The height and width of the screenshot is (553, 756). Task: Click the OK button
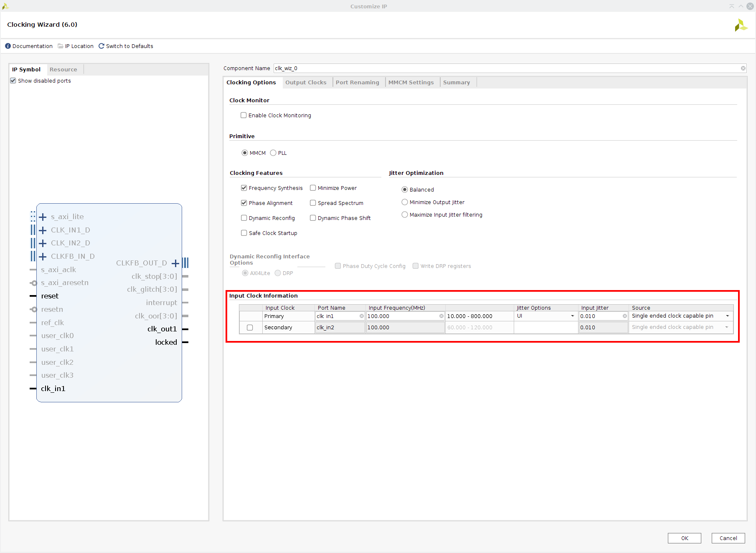point(684,538)
